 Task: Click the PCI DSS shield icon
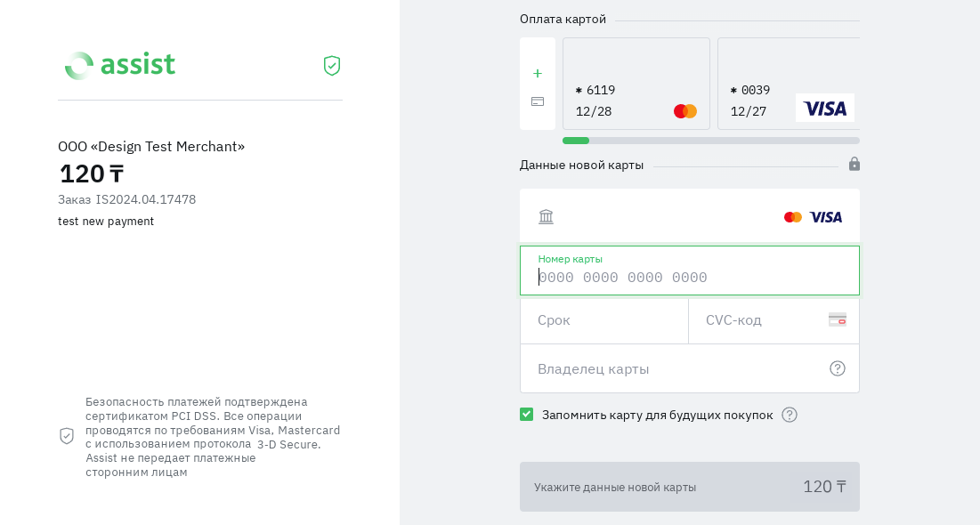tap(67, 436)
